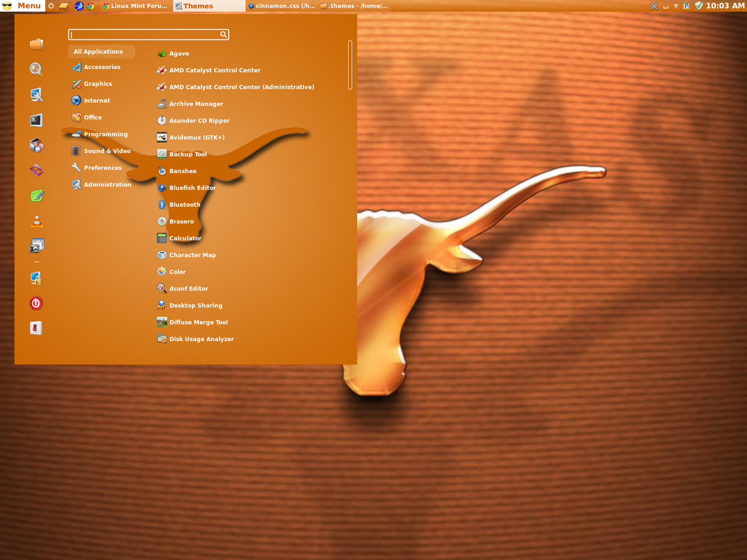
Task: Click the menu search input field
Action: click(x=148, y=34)
